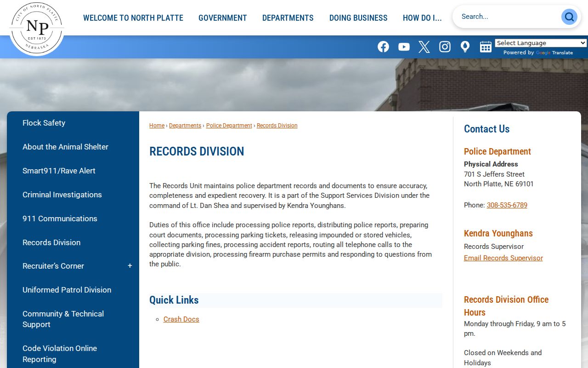588x368 pixels.
Task: Click the search magnifier button
Action: [569, 17]
